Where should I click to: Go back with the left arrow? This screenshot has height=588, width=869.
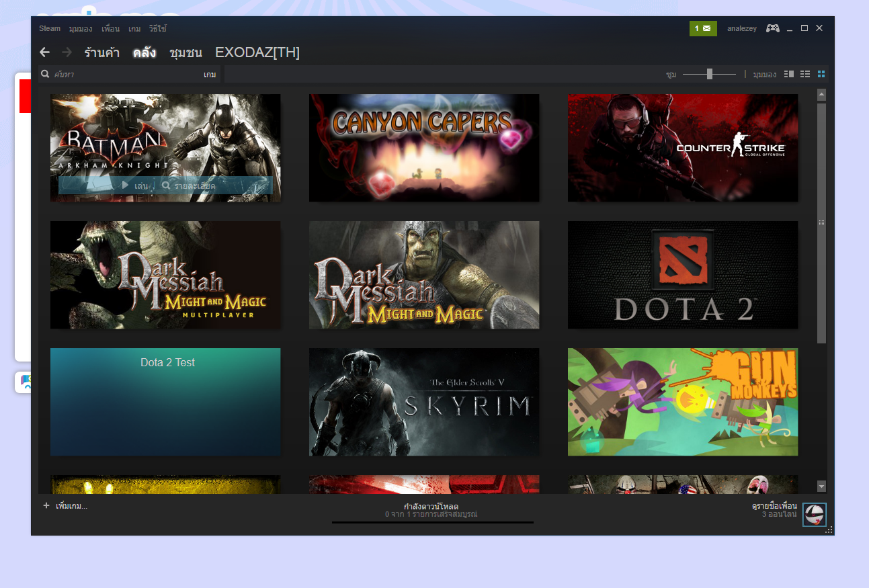pos(44,52)
